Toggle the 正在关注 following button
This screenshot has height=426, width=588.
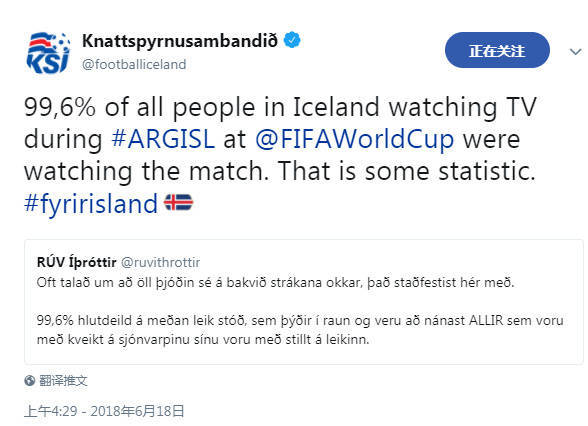[x=497, y=50]
